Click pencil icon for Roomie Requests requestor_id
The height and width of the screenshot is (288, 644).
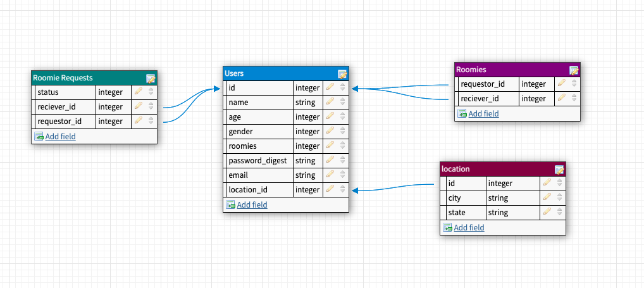click(139, 120)
